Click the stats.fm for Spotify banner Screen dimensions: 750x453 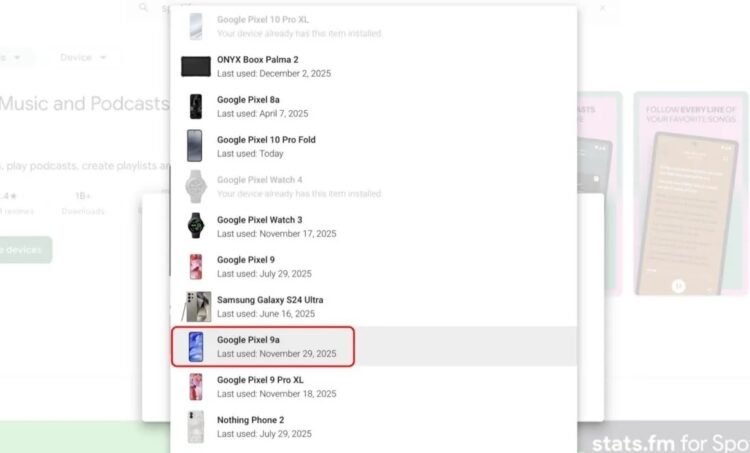tap(663, 439)
